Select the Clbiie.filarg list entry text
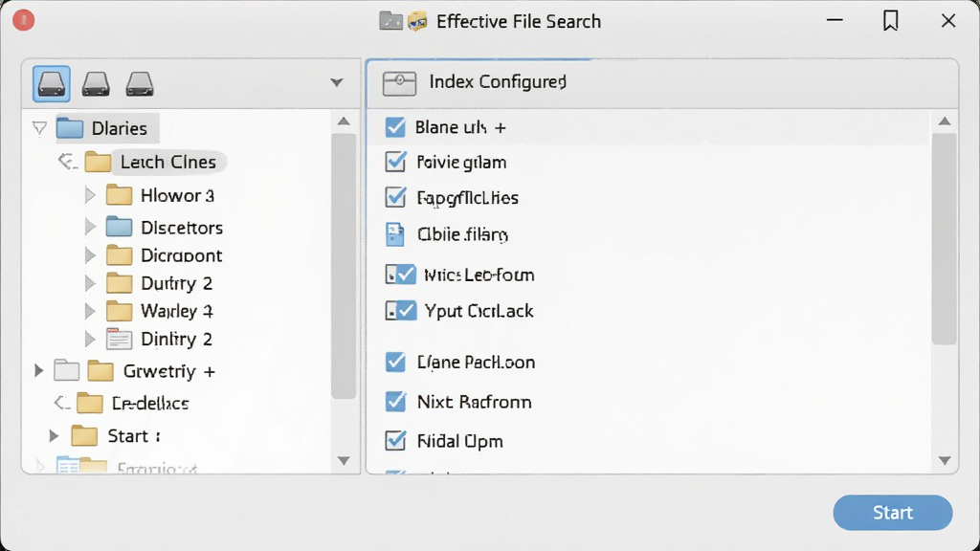 [x=462, y=235]
